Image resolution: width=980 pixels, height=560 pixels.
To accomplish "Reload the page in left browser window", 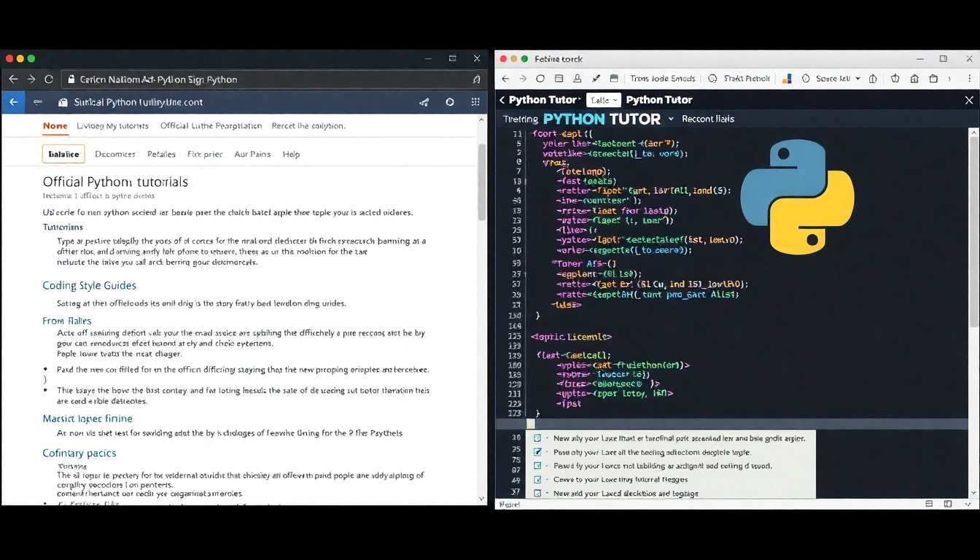I will [49, 79].
